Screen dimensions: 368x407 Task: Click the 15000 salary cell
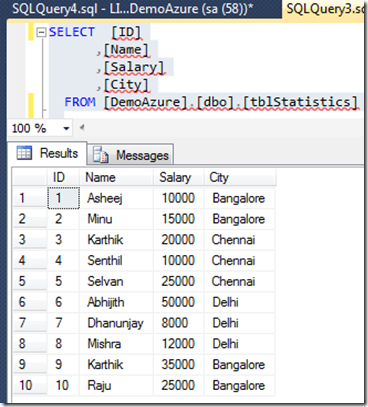pyautogui.click(x=179, y=219)
